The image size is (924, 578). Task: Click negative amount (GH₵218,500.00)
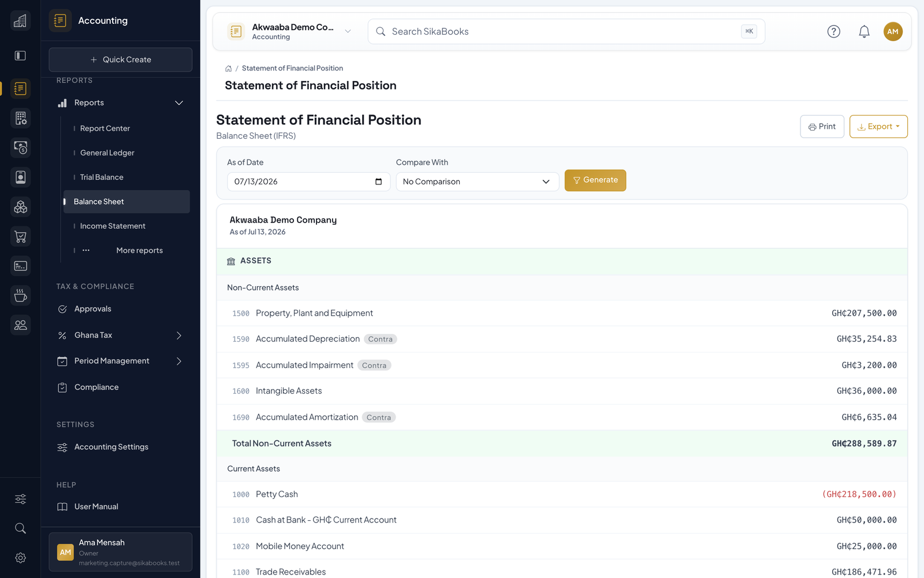859,494
